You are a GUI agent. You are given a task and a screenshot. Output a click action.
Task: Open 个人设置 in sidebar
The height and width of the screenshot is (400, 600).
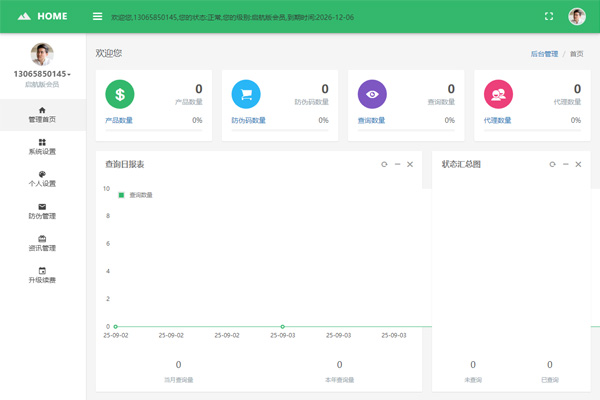tap(42, 179)
